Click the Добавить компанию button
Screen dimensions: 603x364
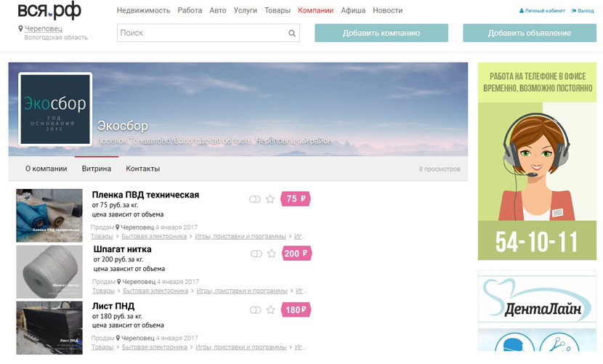coord(381,33)
